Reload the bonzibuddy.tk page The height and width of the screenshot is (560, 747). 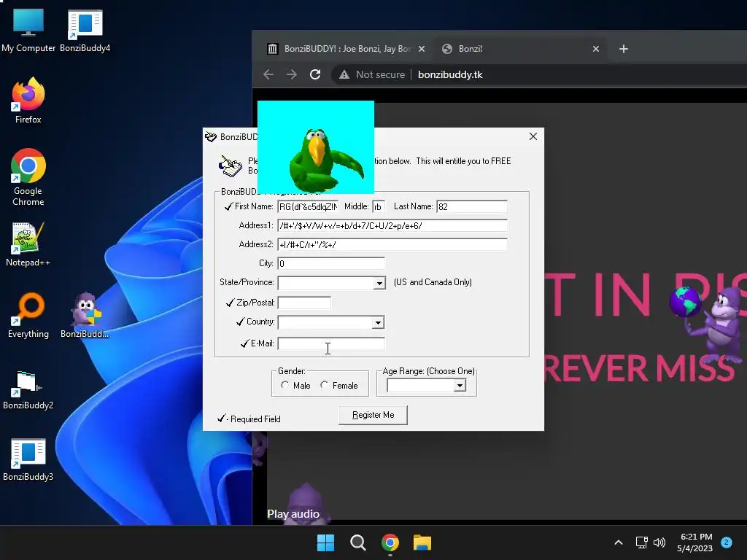[x=315, y=74]
